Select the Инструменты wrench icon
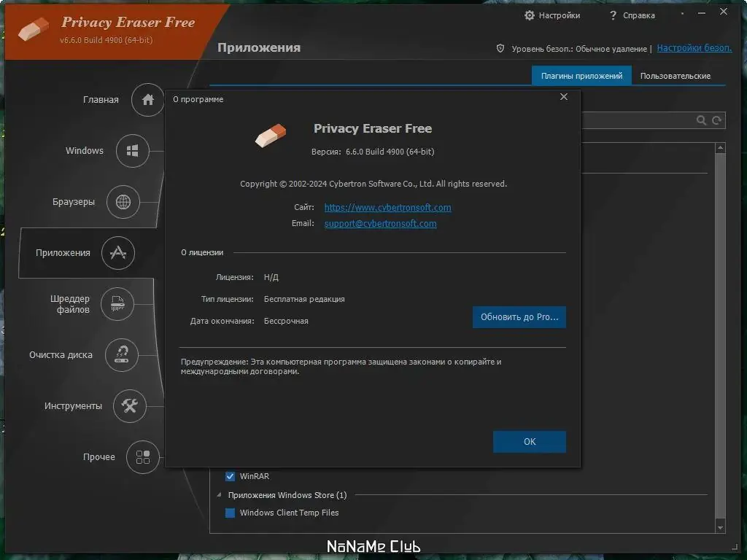 (x=129, y=406)
